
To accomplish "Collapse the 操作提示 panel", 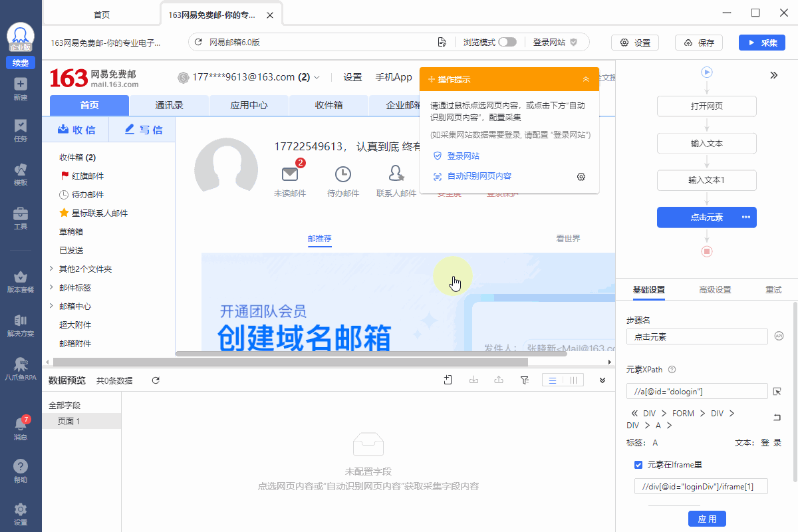I will pyautogui.click(x=586, y=79).
